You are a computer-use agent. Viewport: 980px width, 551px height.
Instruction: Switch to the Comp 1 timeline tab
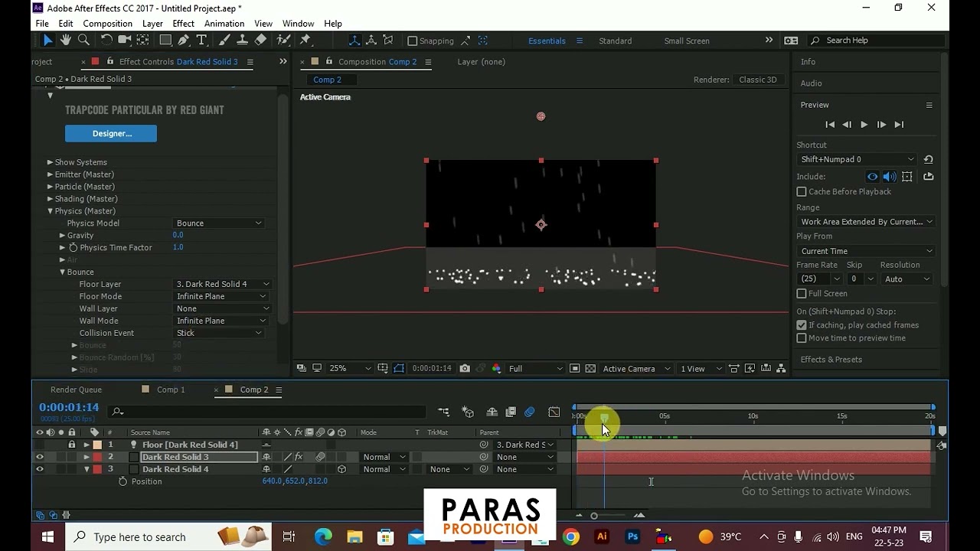click(171, 390)
